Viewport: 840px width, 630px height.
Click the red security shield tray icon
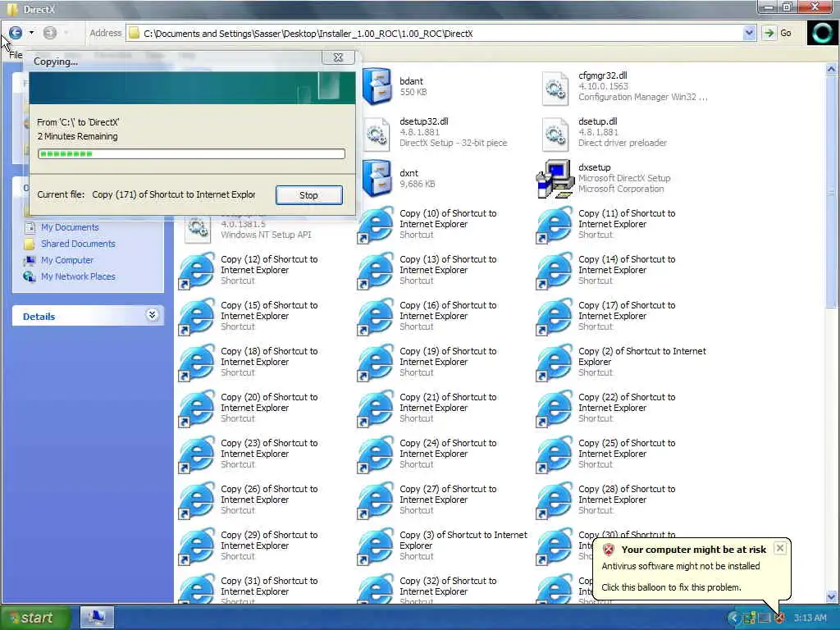point(780,619)
